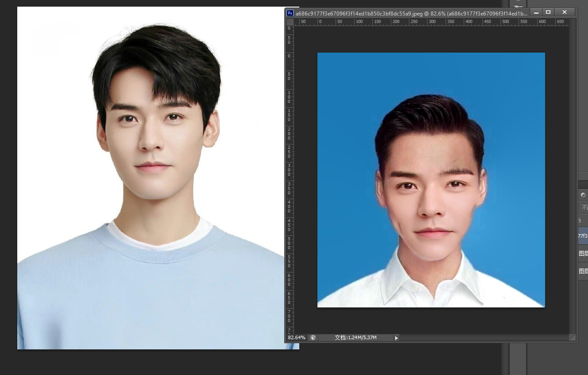Screen dimensions: 588x375
Task: Click the adjustment circle icon in right panel
Action: (583, 195)
